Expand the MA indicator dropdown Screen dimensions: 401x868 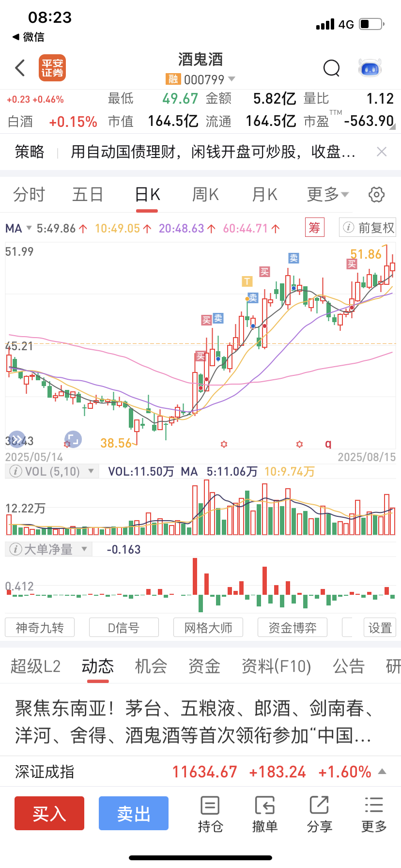(x=29, y=228)
